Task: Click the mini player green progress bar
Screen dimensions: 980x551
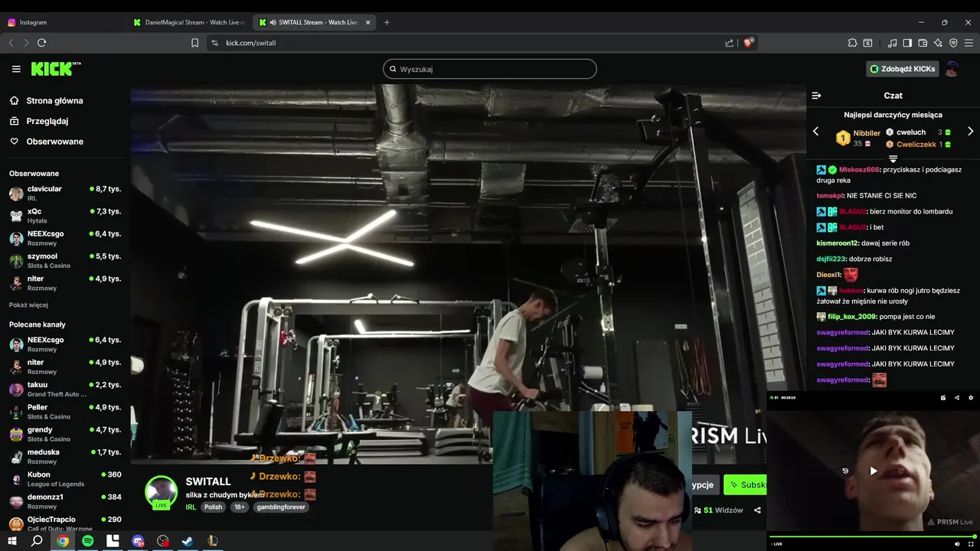Action: (873, 536)
